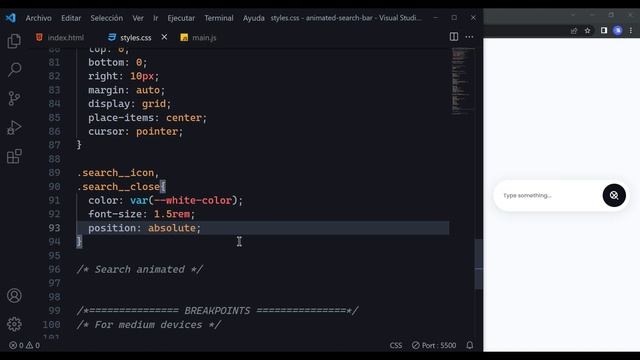Open the browser three-dot menu
Screen dimensions: 640x360
pyautogui.click(x=631, y=31)
